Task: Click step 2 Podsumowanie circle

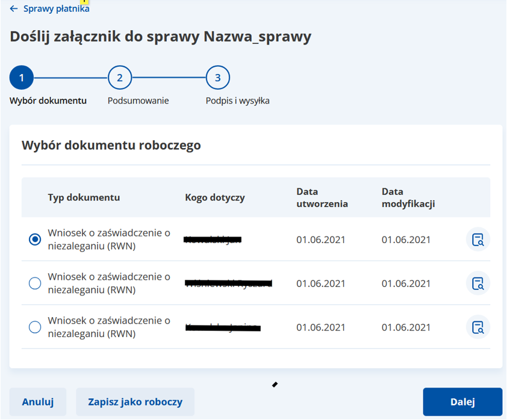Action: click(119, 77)
